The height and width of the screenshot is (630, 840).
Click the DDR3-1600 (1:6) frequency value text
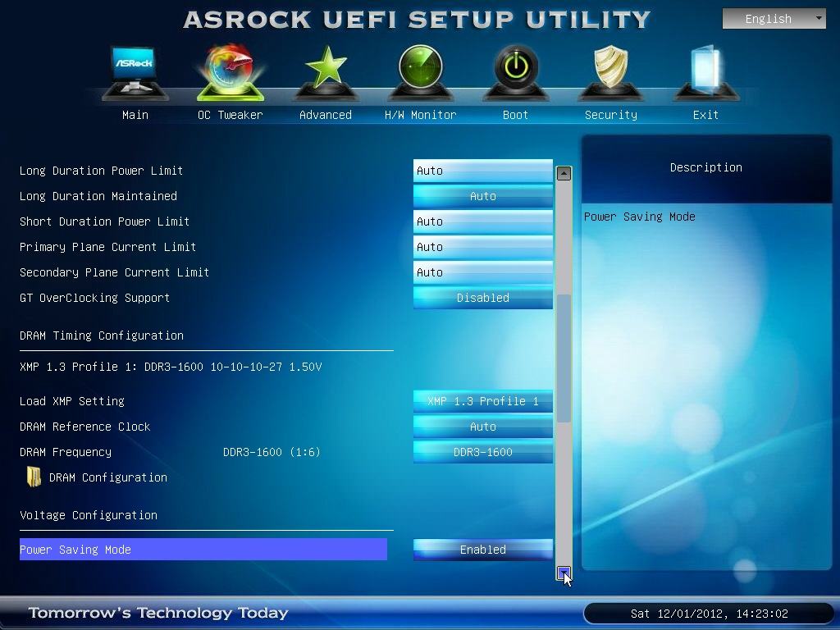coord(272,452)
